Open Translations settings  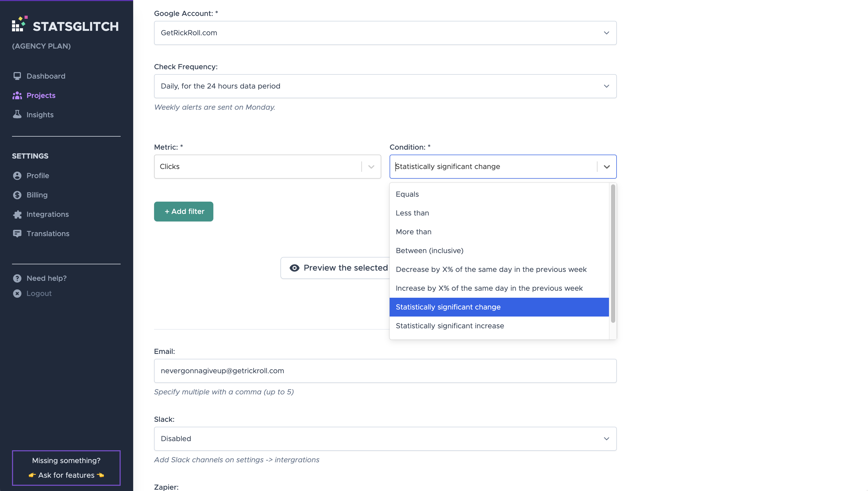[x=48, y=234]
